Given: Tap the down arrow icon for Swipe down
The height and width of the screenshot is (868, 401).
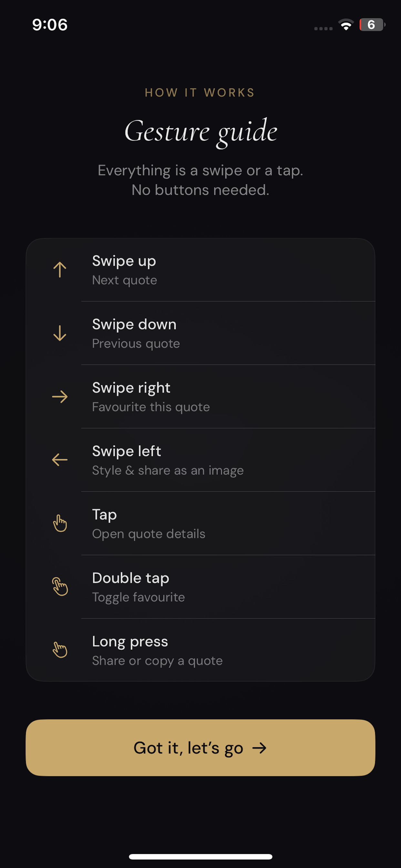Looking at the screenshot, I should tap(60, 333).
